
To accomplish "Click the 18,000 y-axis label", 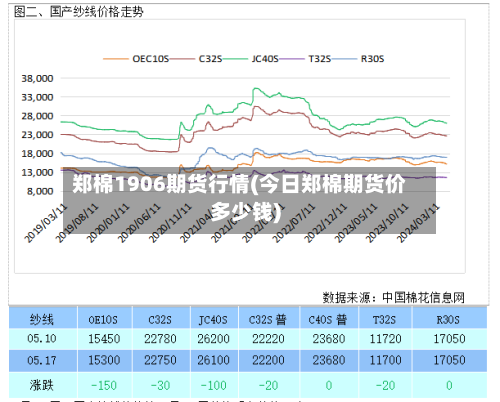I will pyautogui.click(x=37, y=154).
